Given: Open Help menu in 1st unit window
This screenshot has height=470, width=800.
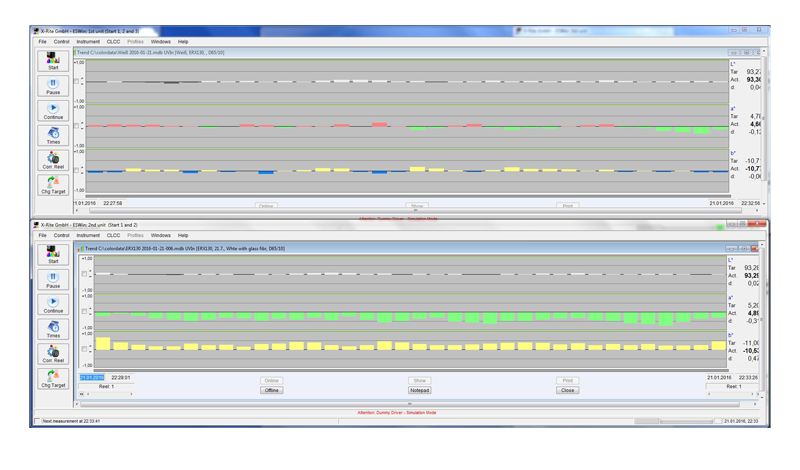Looking at the screenshot, I should [x=183, y=42].
